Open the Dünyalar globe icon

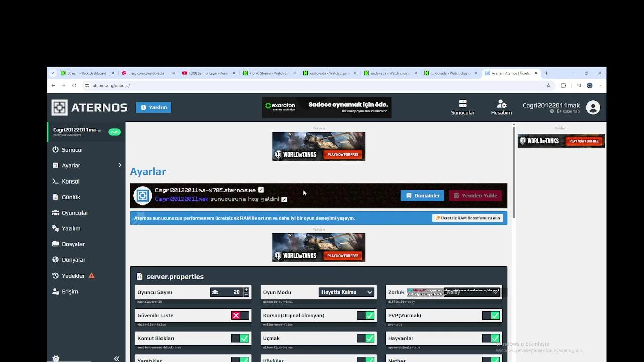point(56,260)
